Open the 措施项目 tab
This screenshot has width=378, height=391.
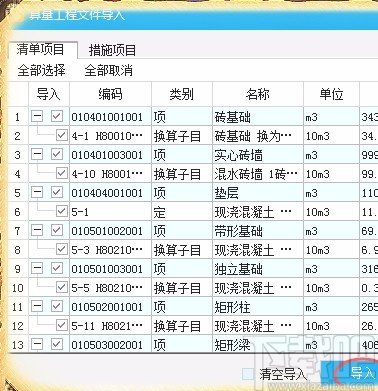pos(112,51)
